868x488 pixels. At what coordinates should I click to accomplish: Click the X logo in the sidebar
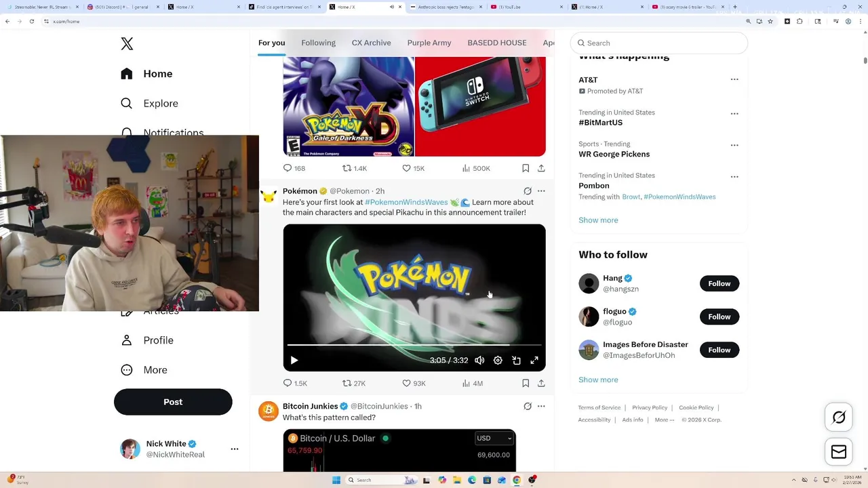coord(127,44)
